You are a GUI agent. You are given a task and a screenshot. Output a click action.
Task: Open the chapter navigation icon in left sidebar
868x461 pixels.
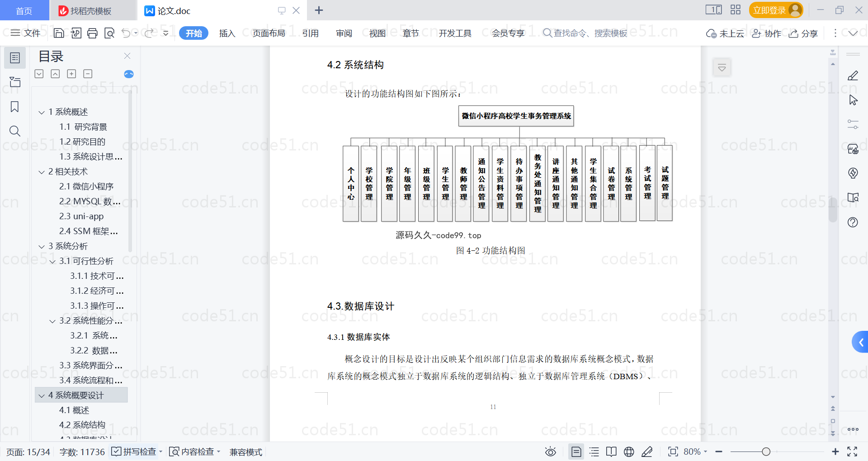click(15, 82)
